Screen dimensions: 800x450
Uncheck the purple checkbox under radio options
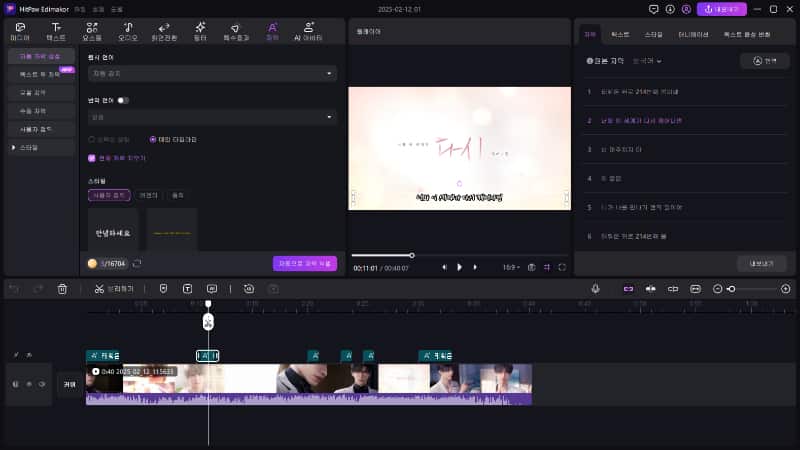pos(92,157)
